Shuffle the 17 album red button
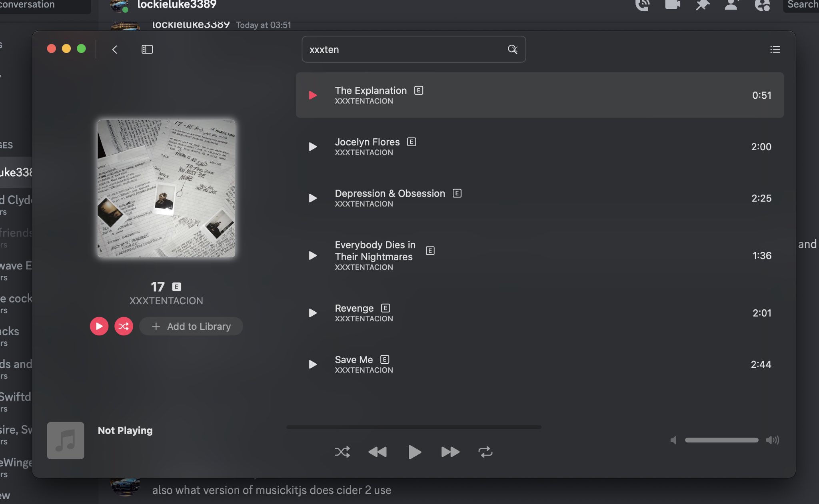Screen dimensions: 819x504 (124, 326)
